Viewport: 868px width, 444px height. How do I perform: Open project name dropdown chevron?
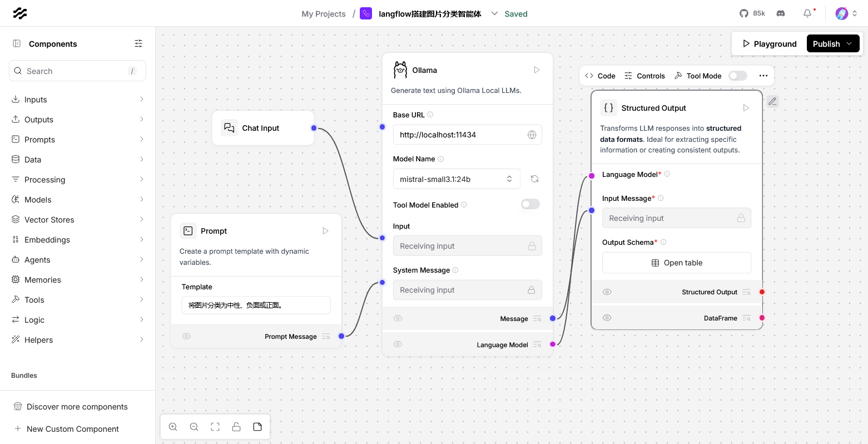(x=494, y=13)
